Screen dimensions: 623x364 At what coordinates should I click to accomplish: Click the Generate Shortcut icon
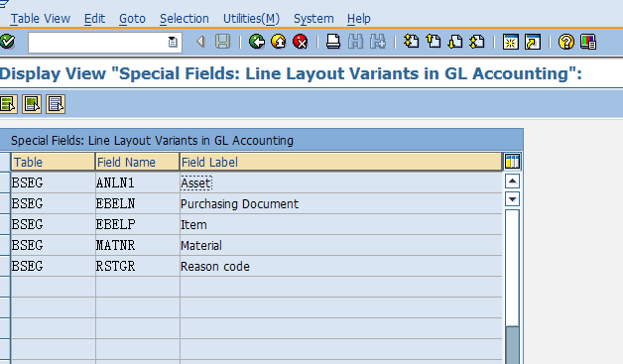tap(533, 42)
